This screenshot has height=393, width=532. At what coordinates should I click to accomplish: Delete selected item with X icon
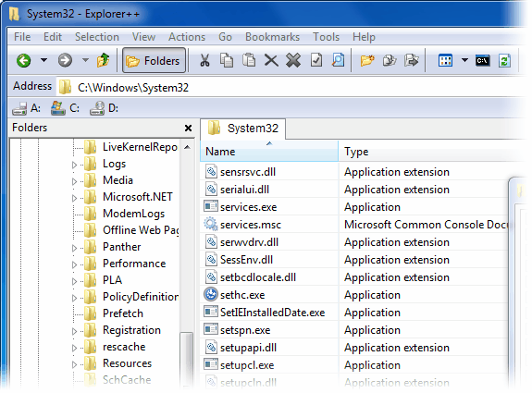pyautogui.click(x=271, y=61)
